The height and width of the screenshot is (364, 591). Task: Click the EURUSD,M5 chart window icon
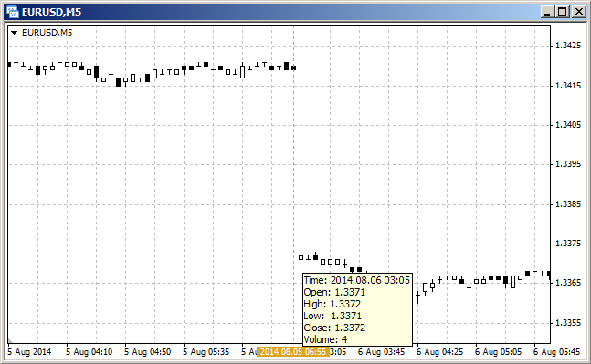(x=13, y=12)
